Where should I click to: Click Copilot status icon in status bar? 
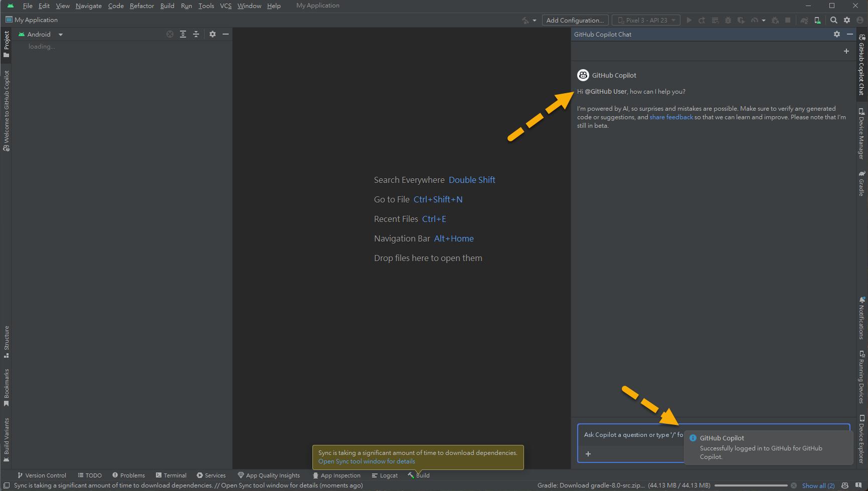845,485
